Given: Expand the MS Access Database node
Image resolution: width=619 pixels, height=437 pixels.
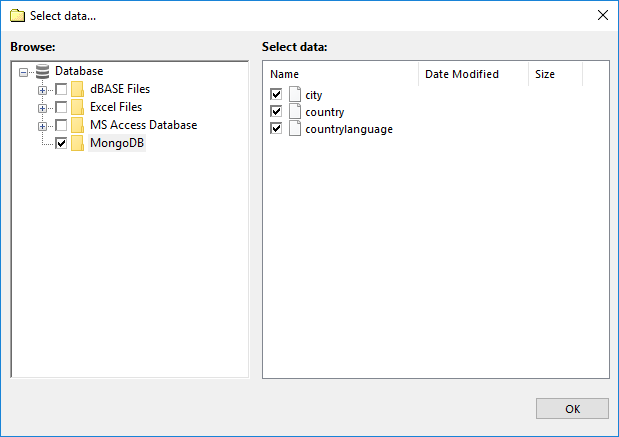Looking at the screenshot, I should click(42, 126).
